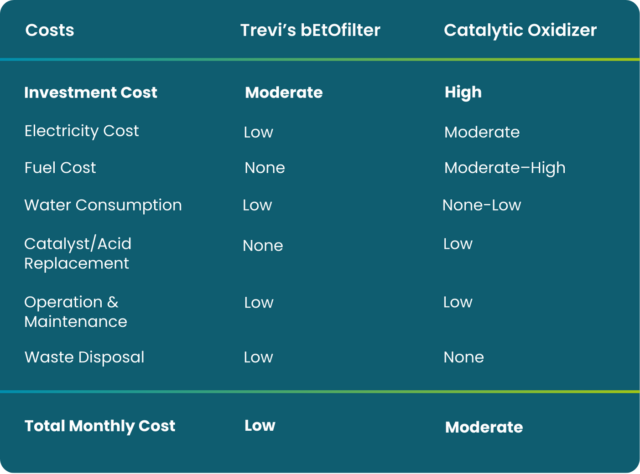640x474 pixels.
Task: Select the "None-Low" Water Consumption value
Action: 482,205
